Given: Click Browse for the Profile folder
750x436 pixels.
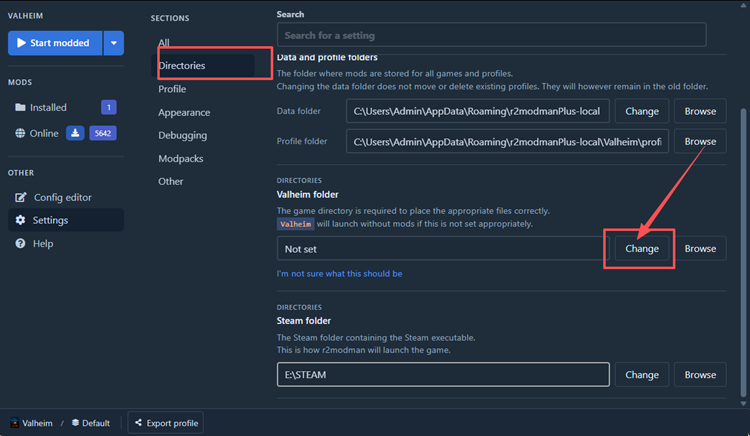Looking at the screenshot, I should click(x=700, y=142).
